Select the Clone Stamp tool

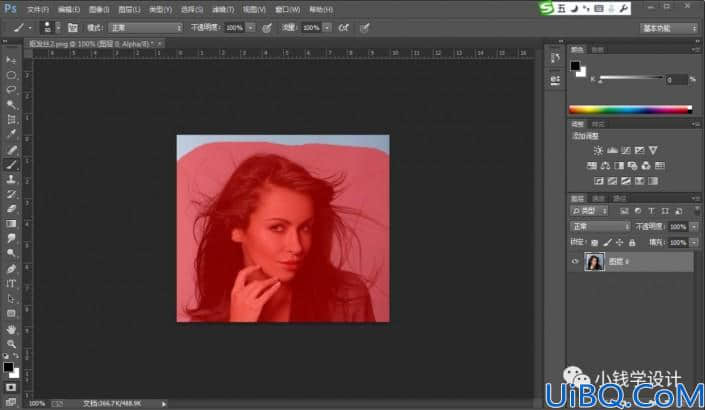pyautogui.click(x=11, y=179)
